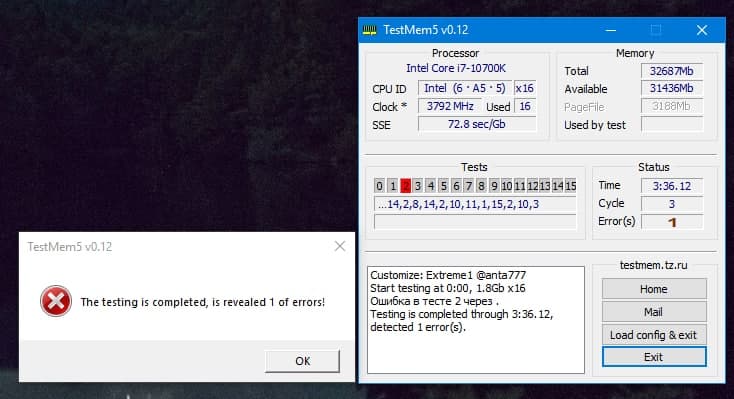Open the Home button in TestMem5

point(654,289)
